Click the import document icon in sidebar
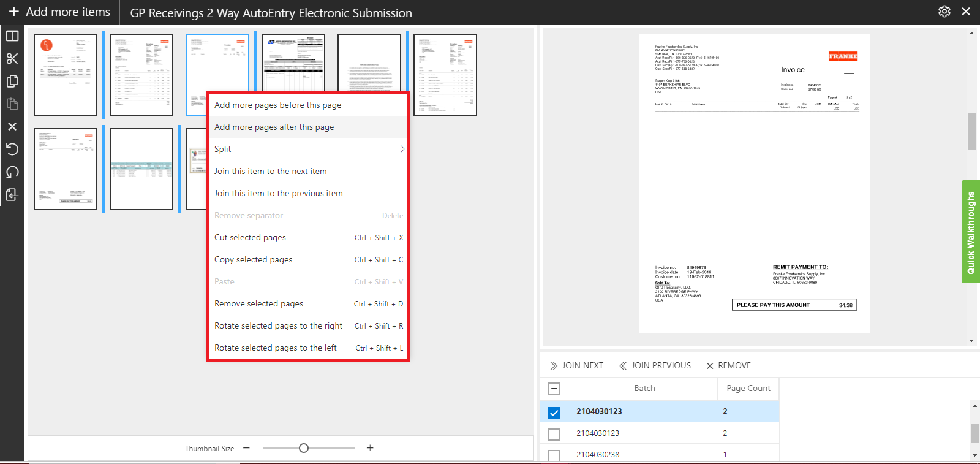Viewport: 980px width, 464px height. (x=12, y=194)
